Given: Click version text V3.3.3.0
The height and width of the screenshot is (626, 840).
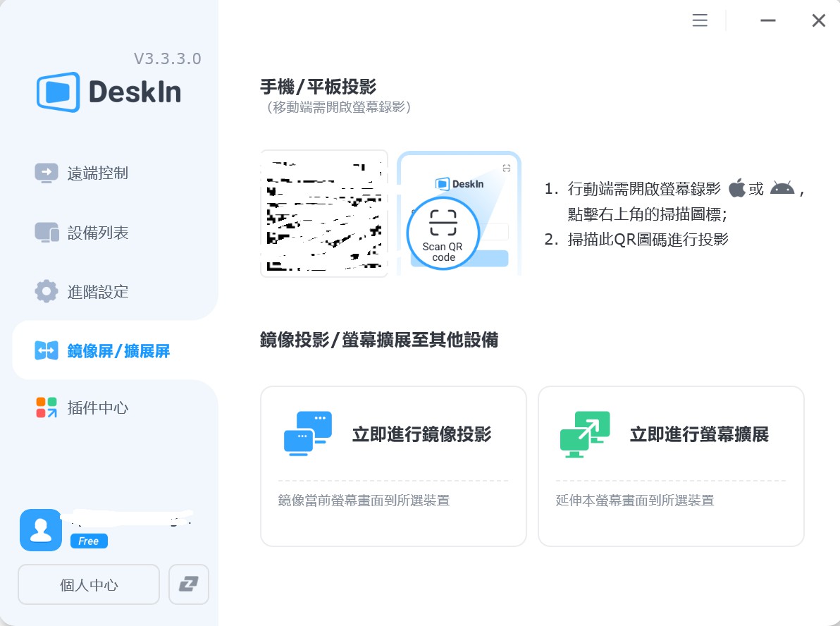Looking at the screenshot, I should (x=168, y=59).
